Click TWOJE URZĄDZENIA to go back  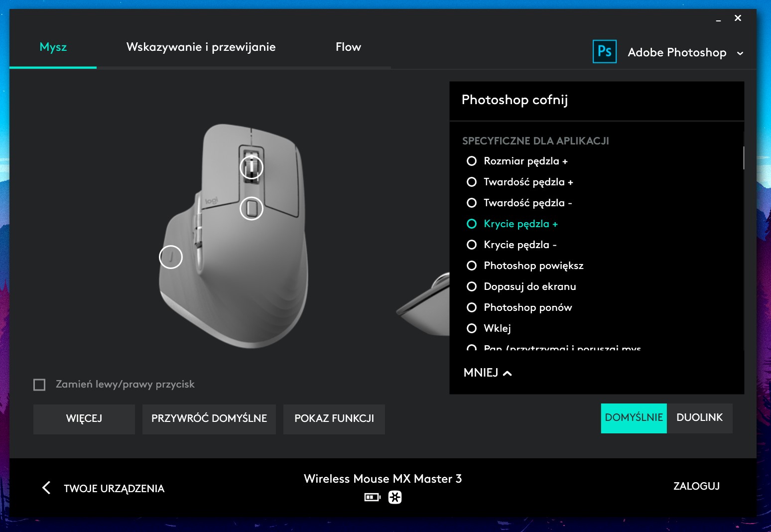pos(114,489)
